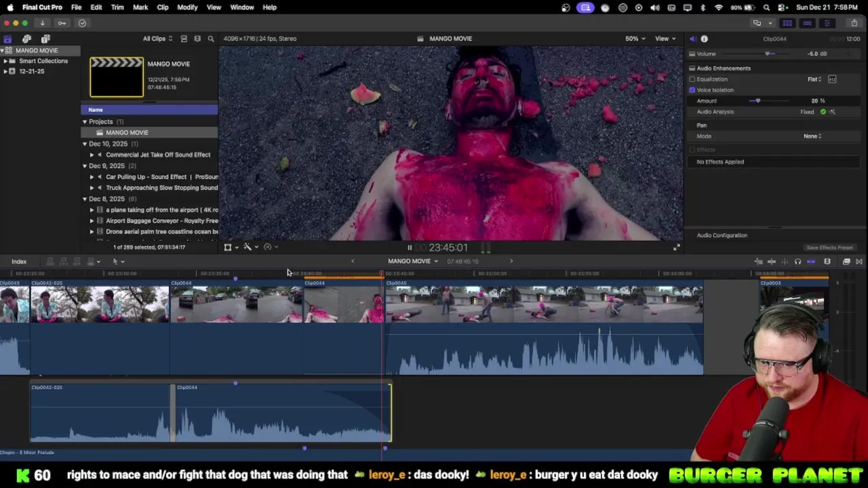This screenshot has height=488, width=868.
Task: Show the Effects browser button
Action: click(846, 262)
